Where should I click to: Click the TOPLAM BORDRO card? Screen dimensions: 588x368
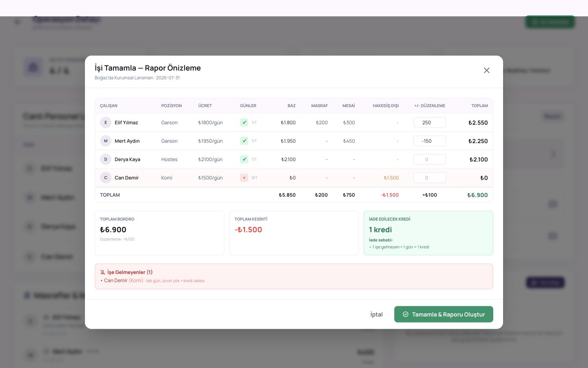click(x=159, y=233)
